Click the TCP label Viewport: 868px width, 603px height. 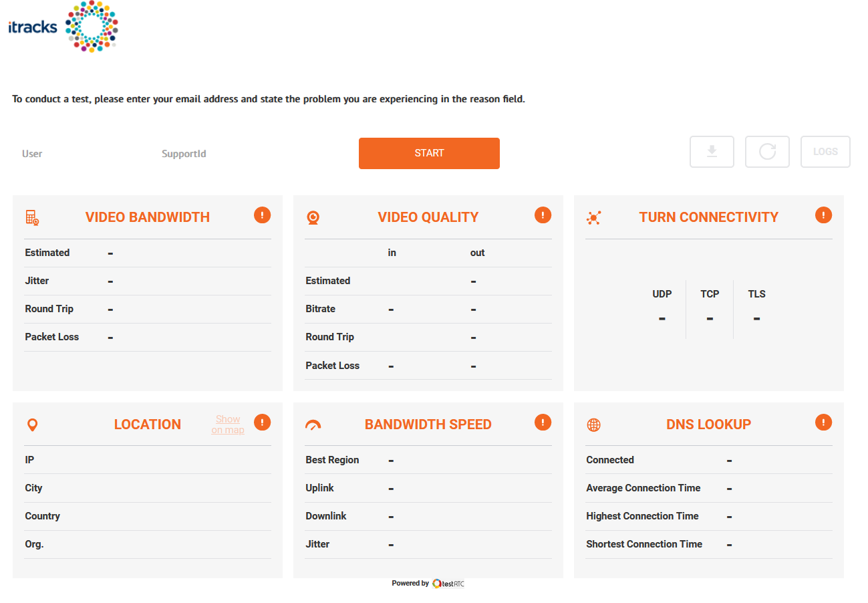click(710, 294)
